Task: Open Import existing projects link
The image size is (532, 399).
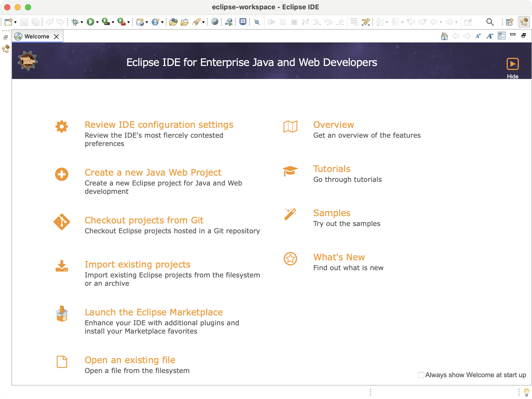Action: pos(138,264)
